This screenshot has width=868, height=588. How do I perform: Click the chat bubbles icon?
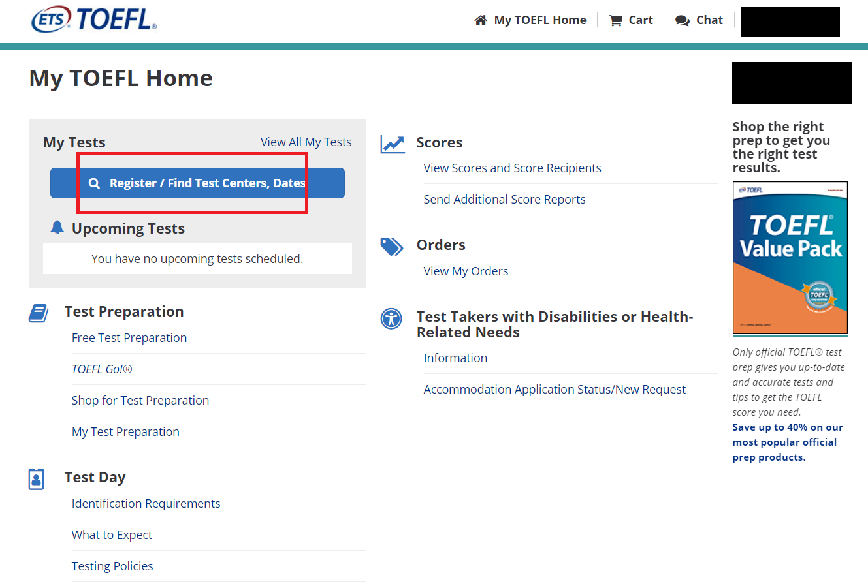(683, 20)
